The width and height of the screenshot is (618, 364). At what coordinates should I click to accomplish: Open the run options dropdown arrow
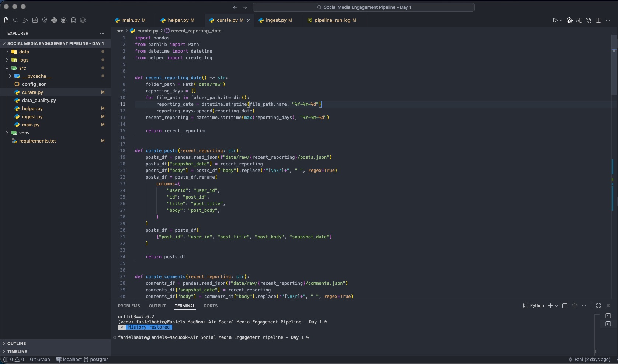(561, 21)
